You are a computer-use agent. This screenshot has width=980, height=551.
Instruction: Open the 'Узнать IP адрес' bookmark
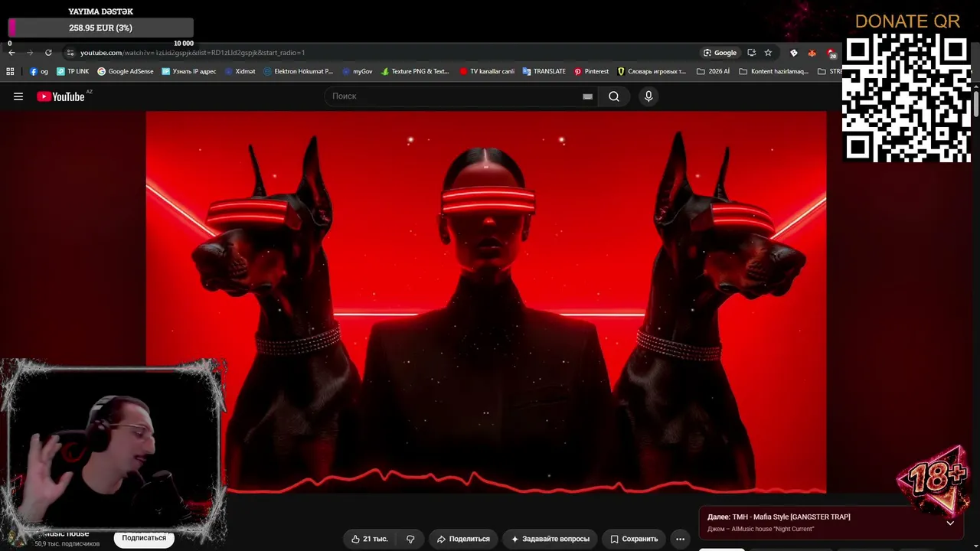189,72
